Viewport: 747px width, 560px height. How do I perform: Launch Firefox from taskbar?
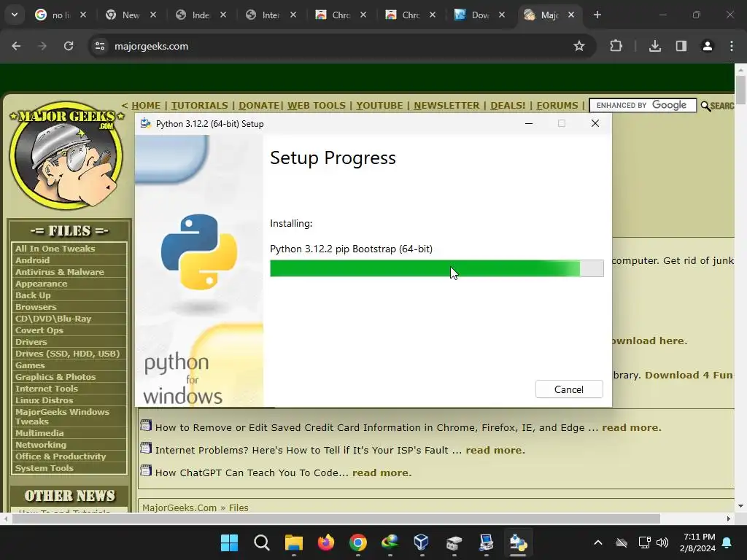pos(326,542)
